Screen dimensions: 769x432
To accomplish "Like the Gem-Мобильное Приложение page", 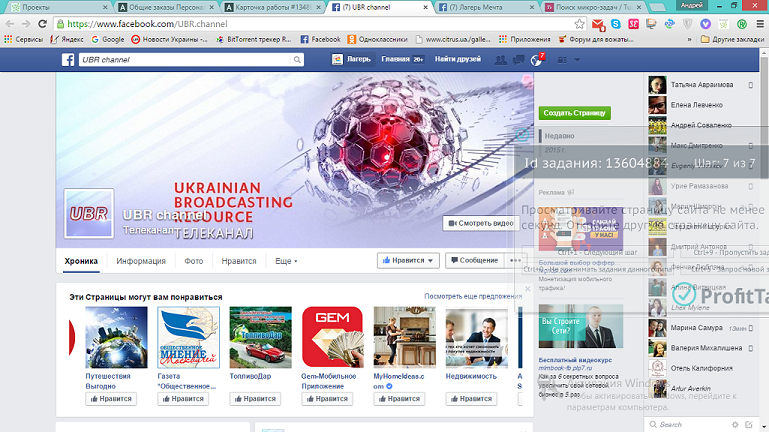I will point(327,399).
